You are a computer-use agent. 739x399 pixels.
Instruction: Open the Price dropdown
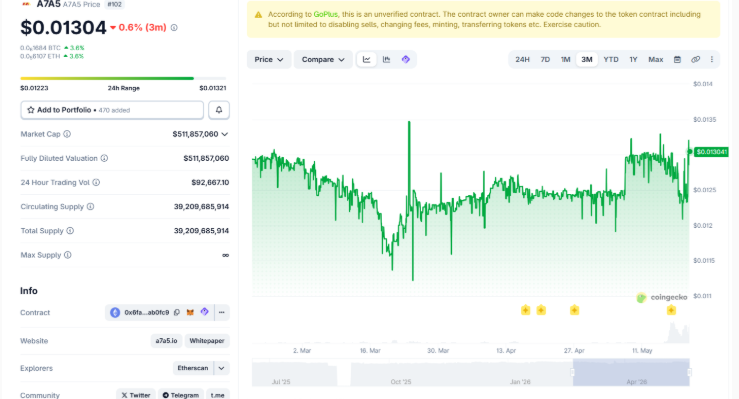coord(269,59)
